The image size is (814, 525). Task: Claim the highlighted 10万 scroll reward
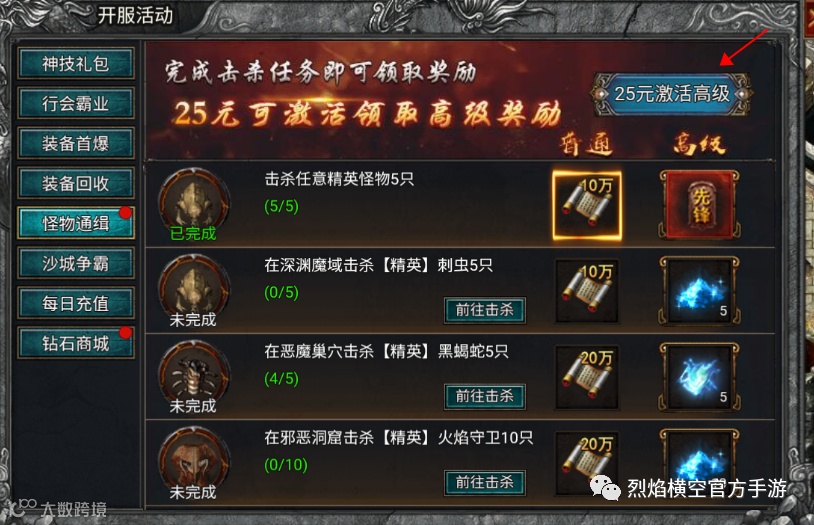coord(587,205)
